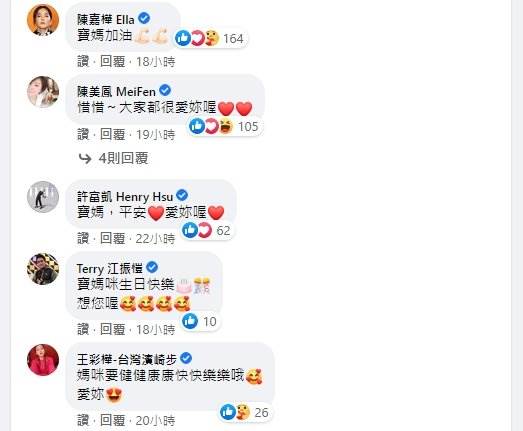Open the 22小時 timestamp on Henry Hsu's comment

[x=155, y=239]
